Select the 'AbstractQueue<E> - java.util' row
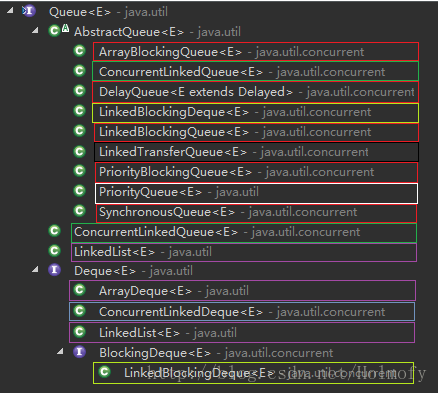This screenshot has height=393, width=438. tap(157, 32)
